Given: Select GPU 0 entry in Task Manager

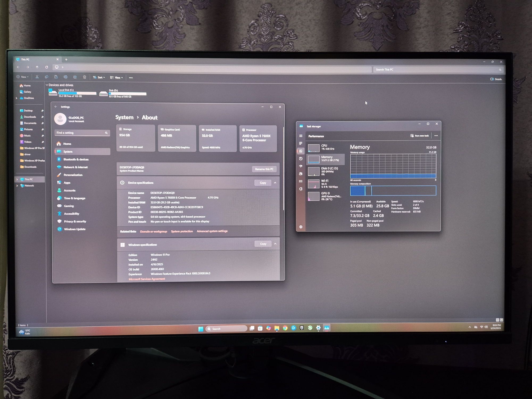Looking at the screenshot, I should 325,196.
